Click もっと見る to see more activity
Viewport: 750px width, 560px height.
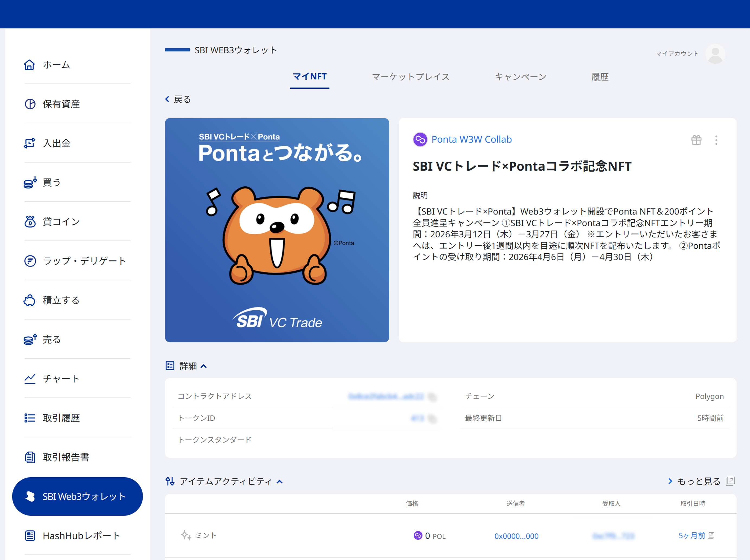pos(698,481)
